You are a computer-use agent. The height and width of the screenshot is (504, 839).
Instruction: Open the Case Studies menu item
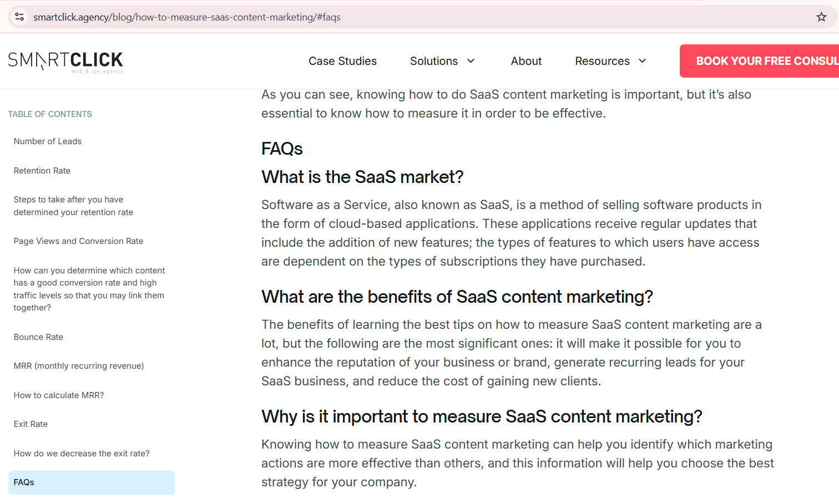pyautogui.click(x=342, y=61)
